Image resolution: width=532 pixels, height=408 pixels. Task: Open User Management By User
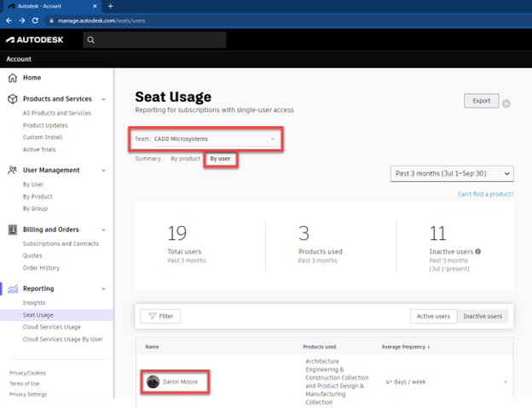point(33,184)
